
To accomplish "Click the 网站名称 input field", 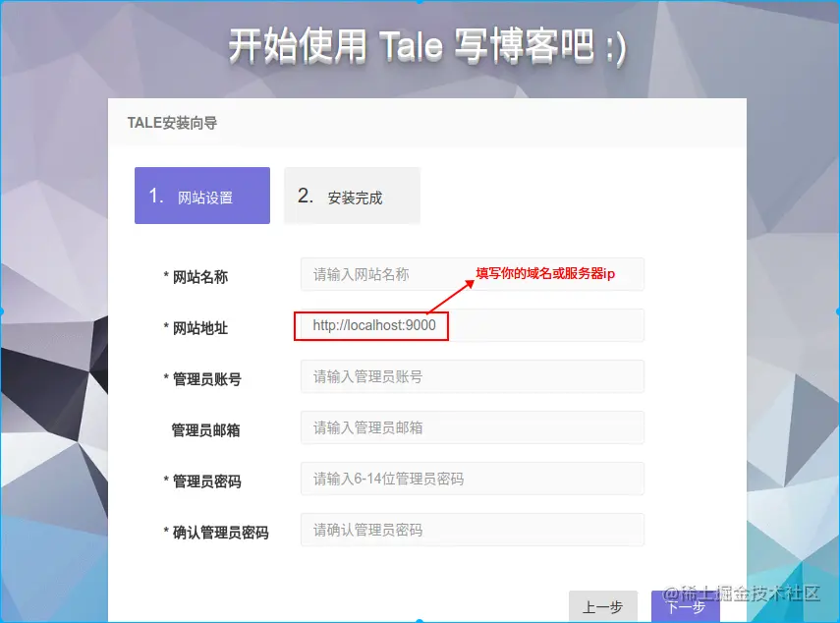I will pyautogui.click(x=472, y=274).
